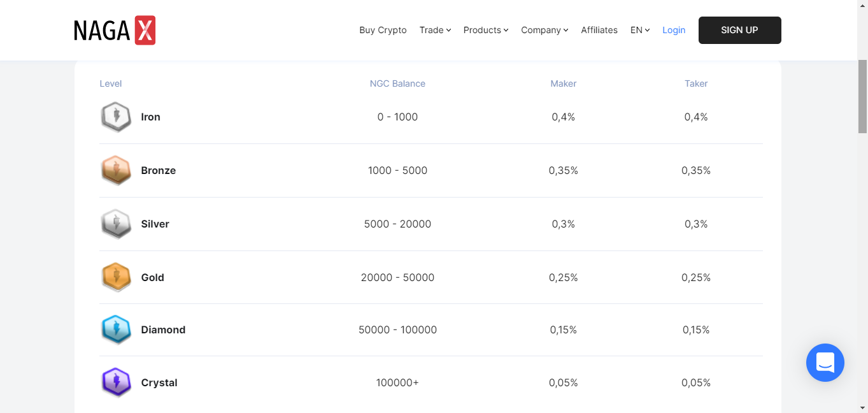Image resolution: width=868 pixels, height=413 pixels.
Task: Expand the Trade dropdown menu
Action: pyautogui.click(x=435, y=30)
